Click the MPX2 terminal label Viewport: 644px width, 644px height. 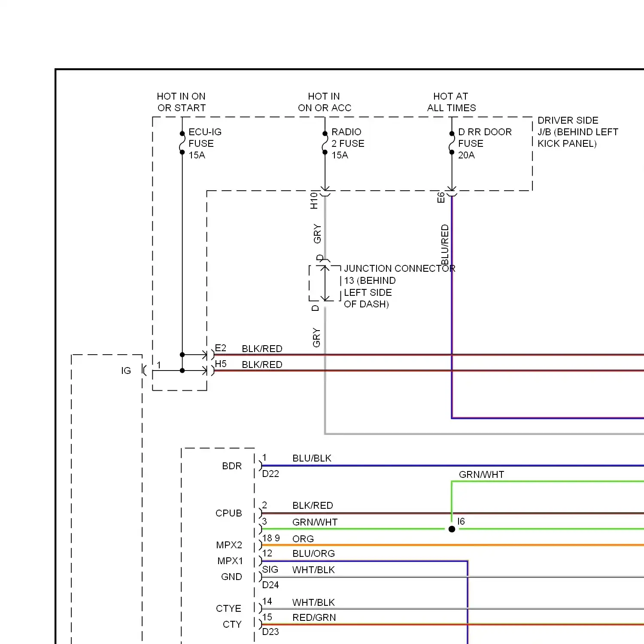[229, 545]
